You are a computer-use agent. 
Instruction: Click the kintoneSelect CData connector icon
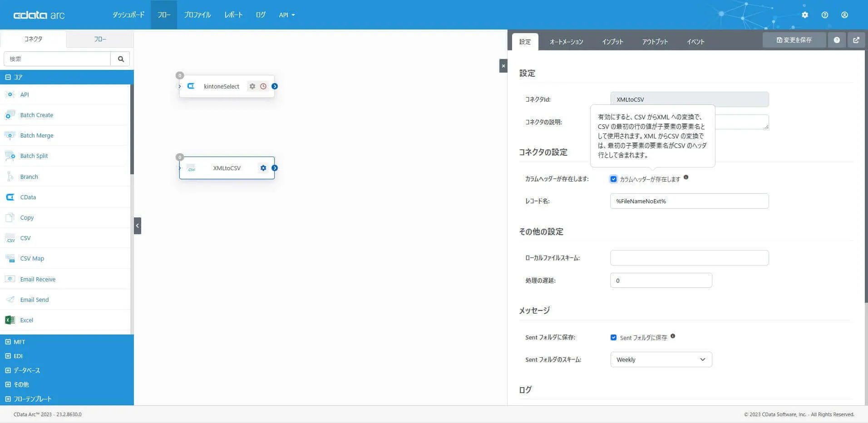coord(191,86)
